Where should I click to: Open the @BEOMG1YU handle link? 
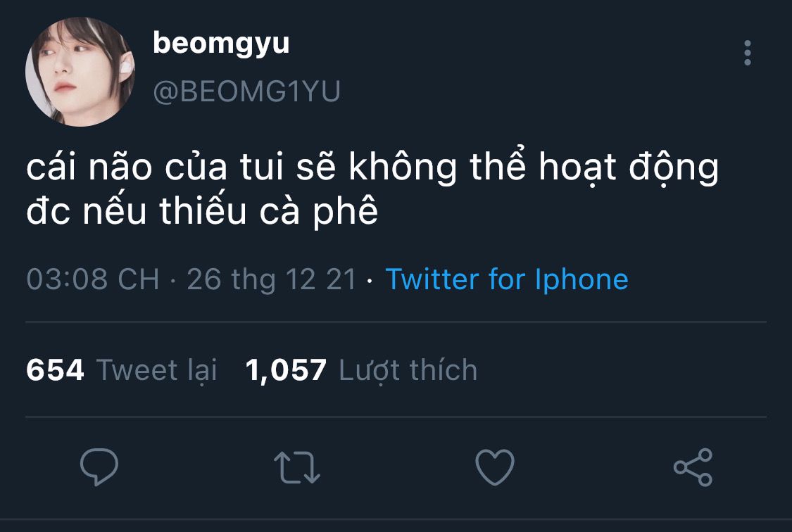[x=247, y=91]
